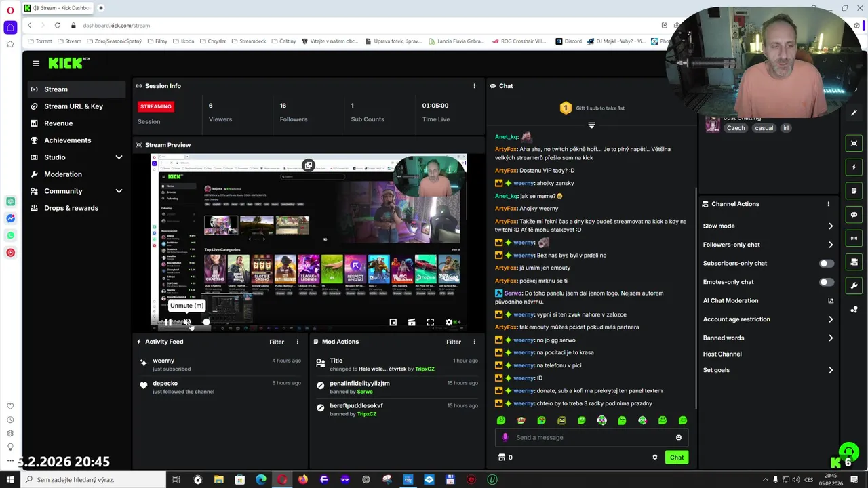Open Moderation page
Screen dimensions: 868x488
pos(77,174)
